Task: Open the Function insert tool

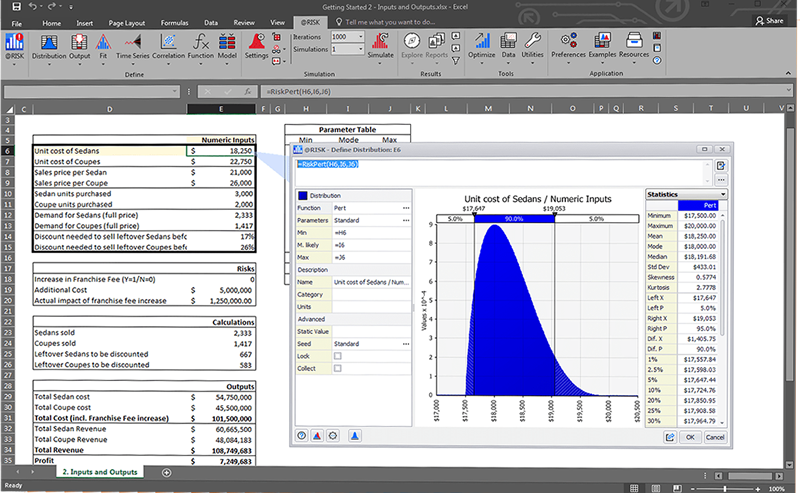Action: coord(201,46)
